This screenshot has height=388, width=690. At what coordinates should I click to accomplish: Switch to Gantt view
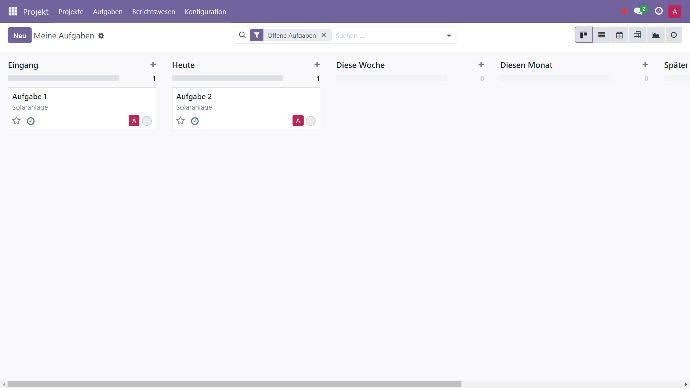(x=638, y=35)
